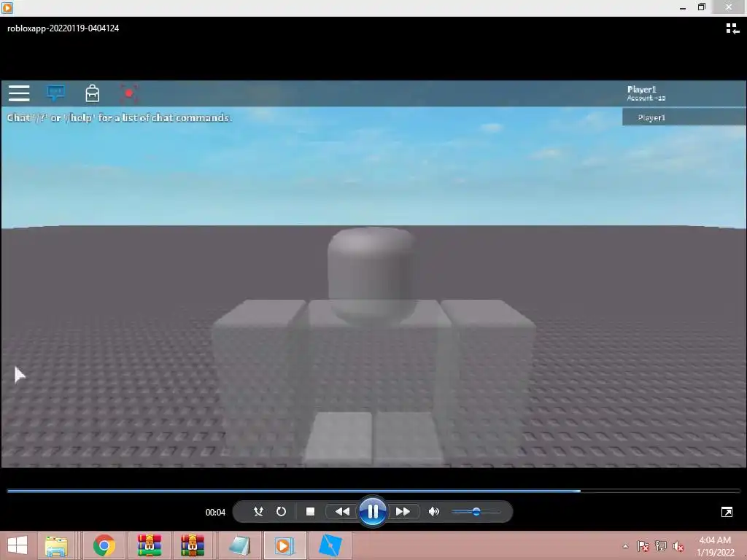Open the second WinRAR taskbar icon
This screenshot has width=747, height=560.
[x=193, y=545]
